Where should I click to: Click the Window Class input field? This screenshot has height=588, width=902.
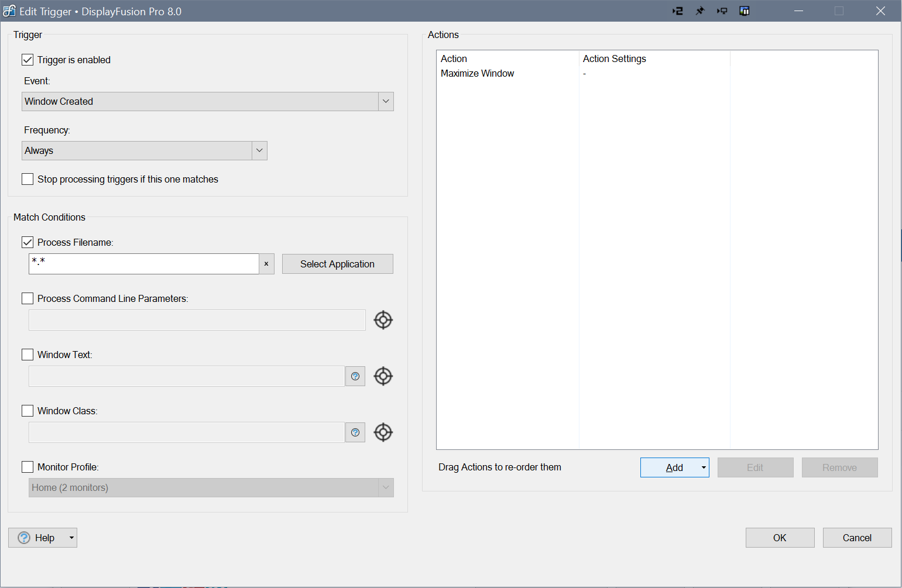187,432
